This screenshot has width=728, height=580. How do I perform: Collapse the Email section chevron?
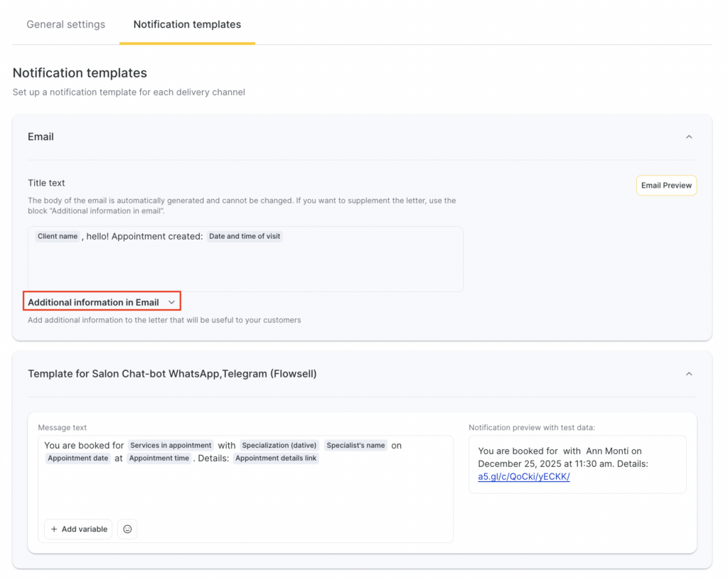(688, 136)
